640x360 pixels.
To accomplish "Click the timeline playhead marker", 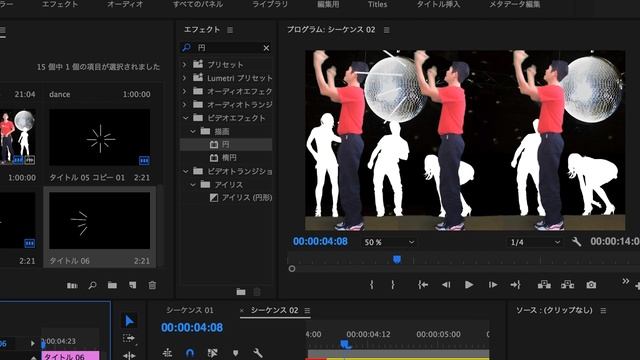I will point(345,344).
